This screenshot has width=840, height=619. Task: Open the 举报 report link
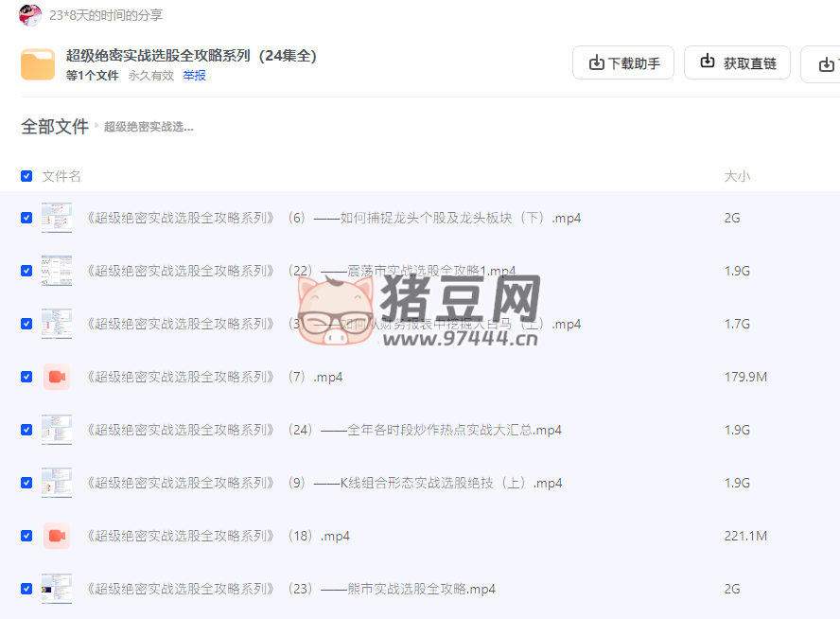tap(194, 75)
